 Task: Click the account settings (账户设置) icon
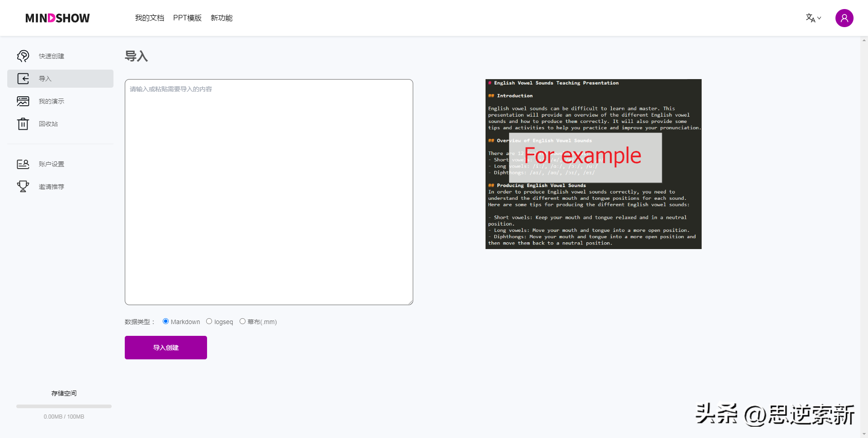(23, 164)
